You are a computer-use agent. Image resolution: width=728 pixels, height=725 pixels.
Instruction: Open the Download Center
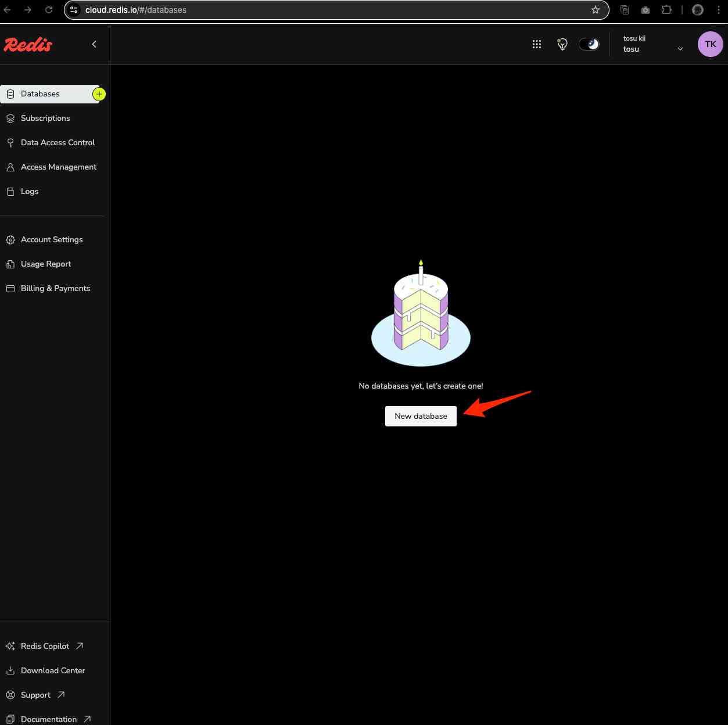pos(53,670)
